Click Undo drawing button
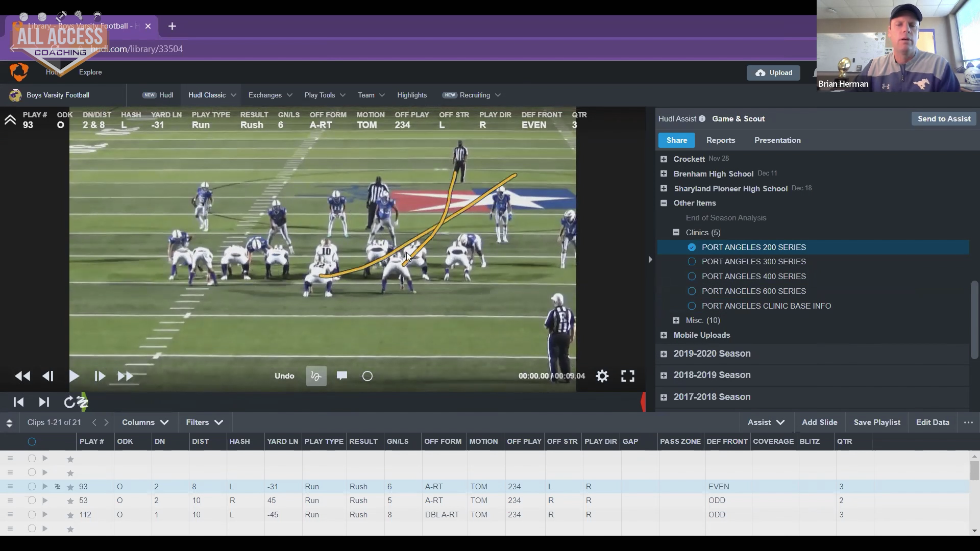 click(284, 376)
